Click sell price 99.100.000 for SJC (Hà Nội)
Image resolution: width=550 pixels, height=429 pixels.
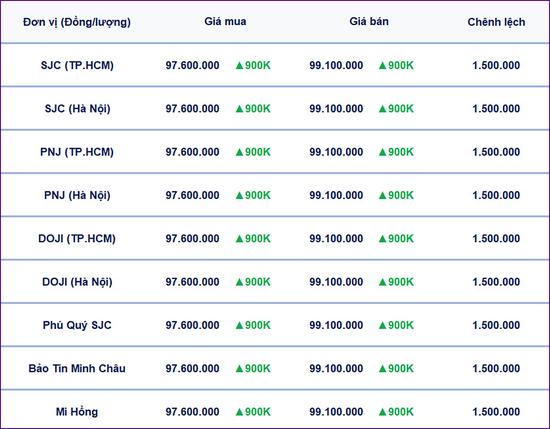point(336,109)
